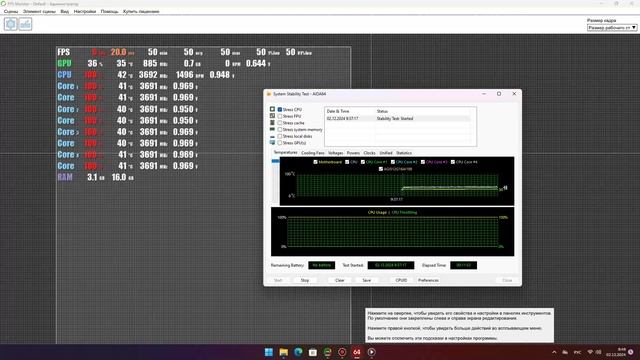The width and height of the screenshot is (640, 360).
Task: Toggle the disk drive temperature checkbox in graph legend
Action: (381, 169)
